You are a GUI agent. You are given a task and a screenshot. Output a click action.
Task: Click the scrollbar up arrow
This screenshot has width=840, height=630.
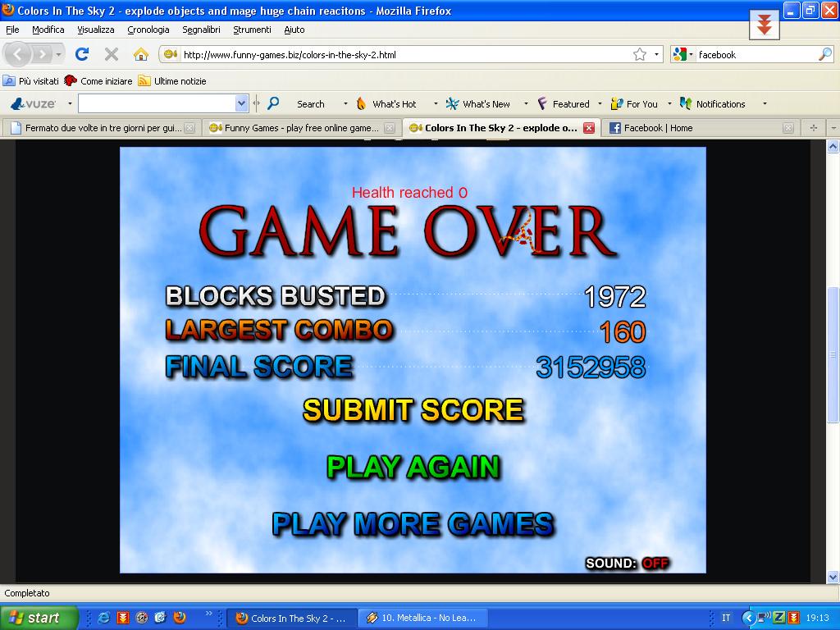(833, 146)
